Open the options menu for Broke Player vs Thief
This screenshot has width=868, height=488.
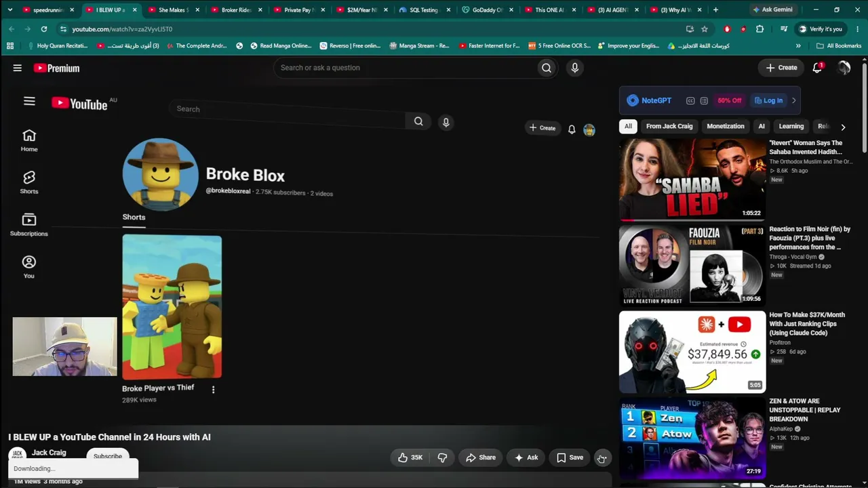click(213, 390)
